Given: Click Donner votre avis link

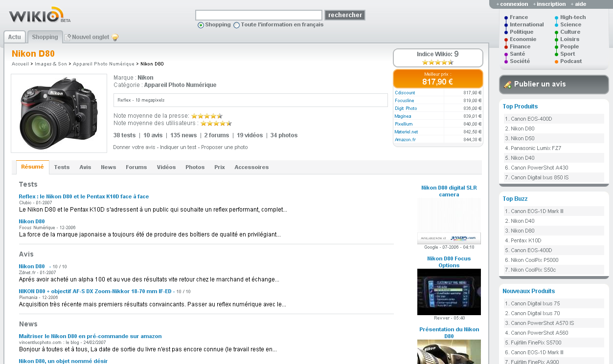Looking at the screenshot, I should (134, 147).
